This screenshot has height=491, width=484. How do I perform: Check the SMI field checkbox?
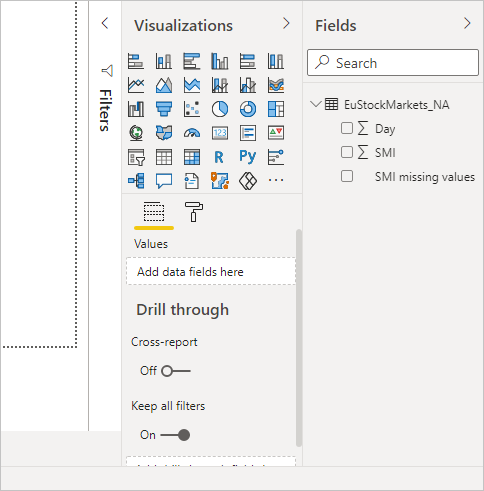point(347,152)
